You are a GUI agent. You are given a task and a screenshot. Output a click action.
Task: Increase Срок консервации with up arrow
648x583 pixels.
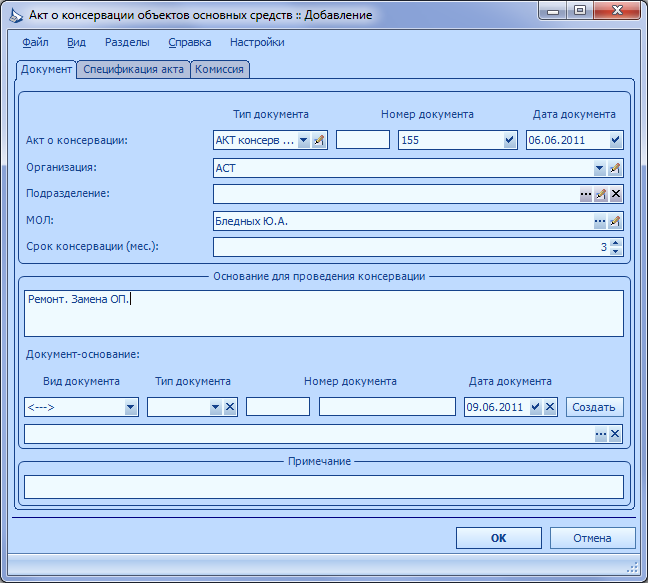click(x=616, y=243)
